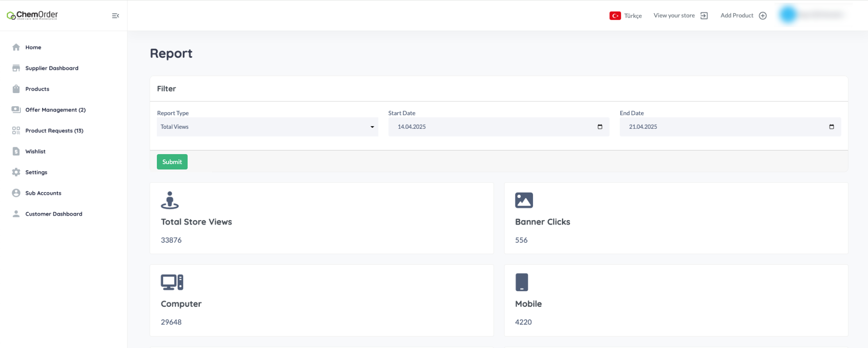This screenshot has width=868, height=348.
Task: Open the End Date calendar picker
Action: click(x=831, y=127)
